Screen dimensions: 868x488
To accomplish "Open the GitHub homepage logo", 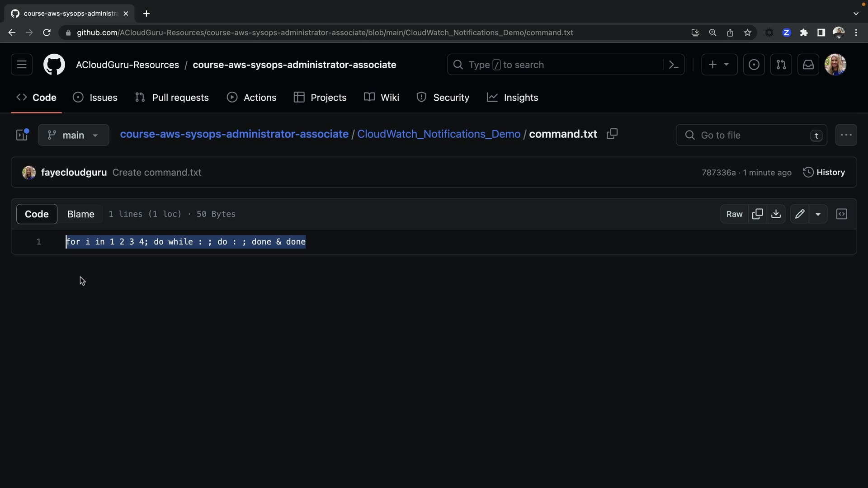I will (54, 65).
